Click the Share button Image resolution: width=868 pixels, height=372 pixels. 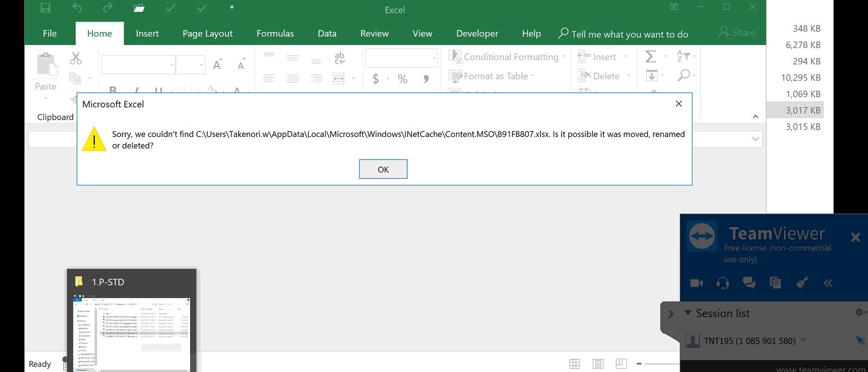click(x=737, y=33)
